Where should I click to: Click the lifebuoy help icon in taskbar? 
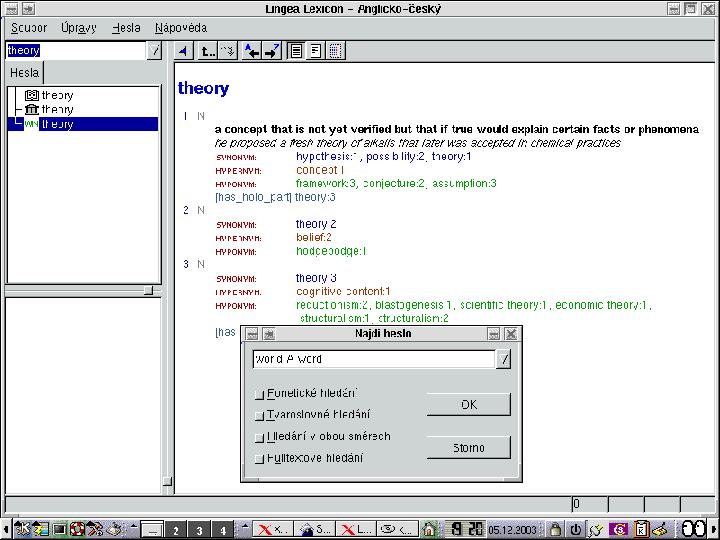tap(77, 529)
